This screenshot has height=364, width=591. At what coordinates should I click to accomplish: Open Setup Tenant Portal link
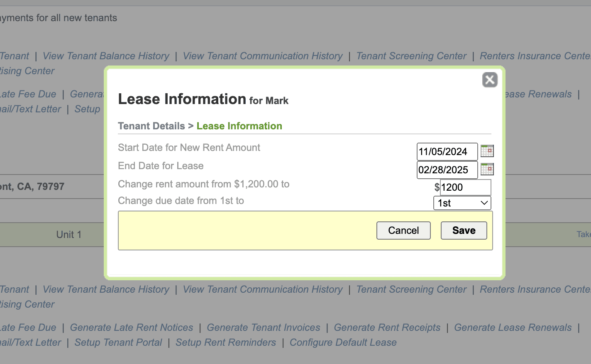pos(118,342)
